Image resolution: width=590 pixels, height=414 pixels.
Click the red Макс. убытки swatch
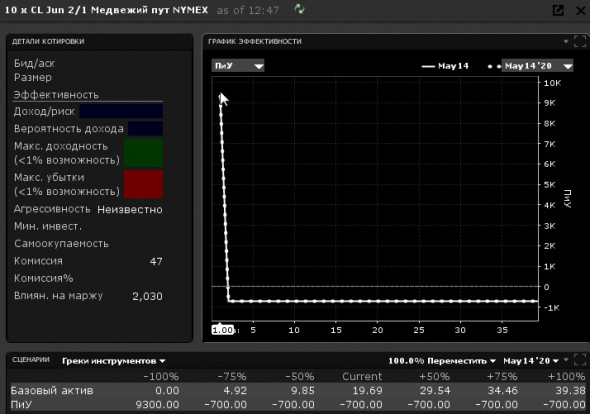point(143,184)
